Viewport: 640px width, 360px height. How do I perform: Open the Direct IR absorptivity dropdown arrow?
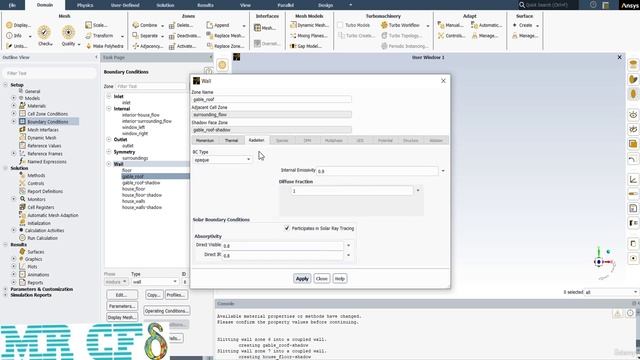point(348,255)
